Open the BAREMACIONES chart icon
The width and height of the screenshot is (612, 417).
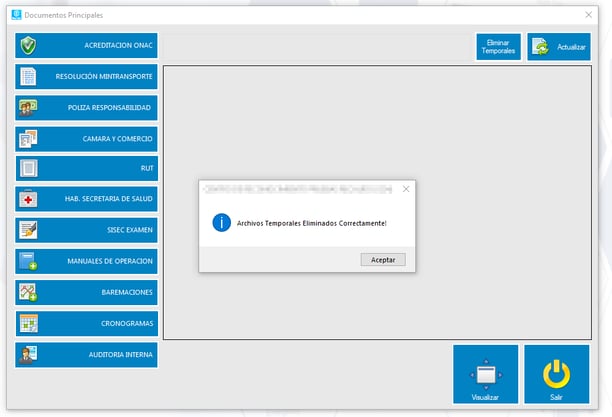tap(28, 292)
